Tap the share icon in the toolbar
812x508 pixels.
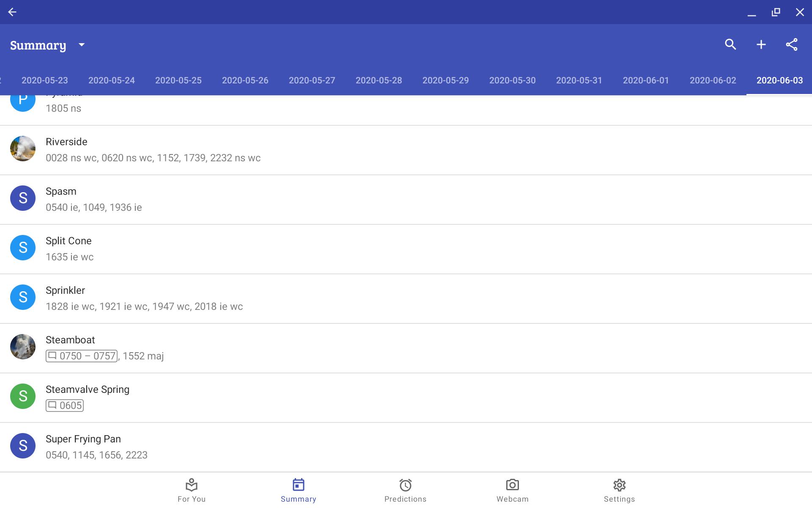pyautogui.click(x=791, y=44)
